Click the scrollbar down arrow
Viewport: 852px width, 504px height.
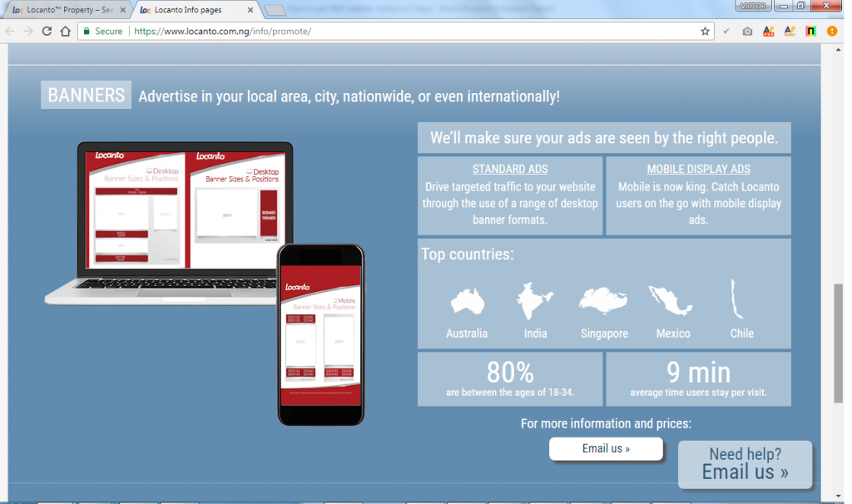coord(839,496)
